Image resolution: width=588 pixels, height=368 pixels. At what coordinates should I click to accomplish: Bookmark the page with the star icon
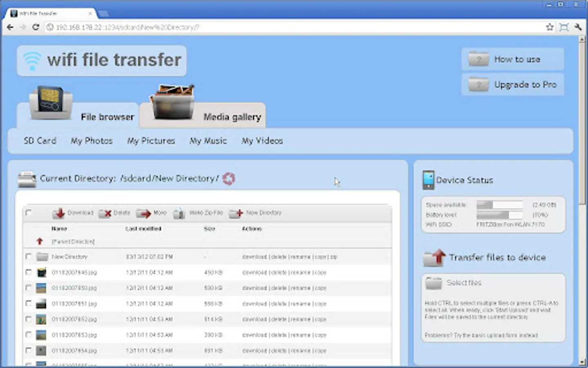point(550,27)
